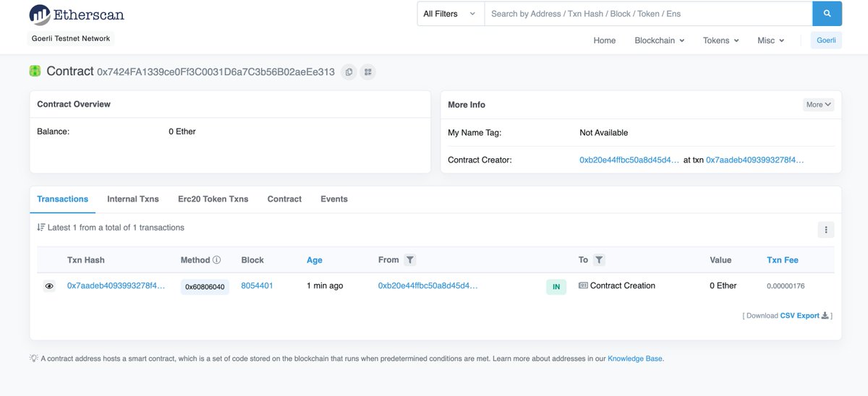Image resolution: width=868 pixels, height=396 pixels.
Task: Focus the address search field
Action: (x=648, y=14)
